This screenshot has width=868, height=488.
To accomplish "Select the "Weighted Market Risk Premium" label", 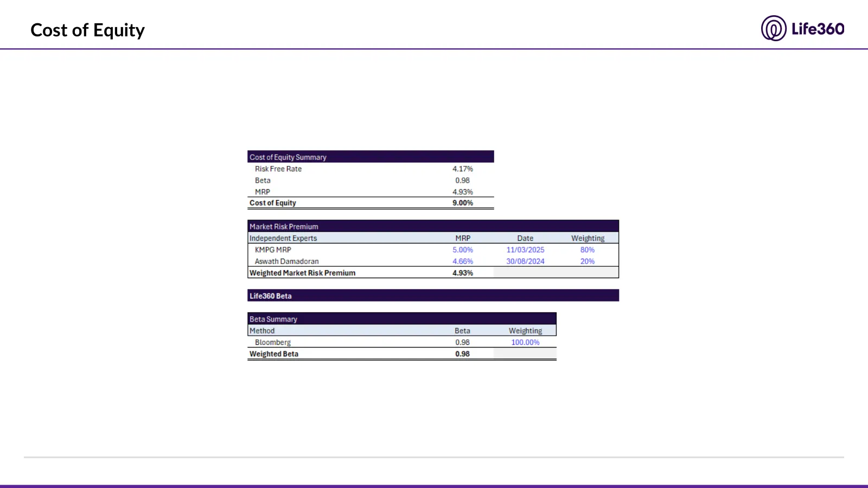I will click(302, 273).
